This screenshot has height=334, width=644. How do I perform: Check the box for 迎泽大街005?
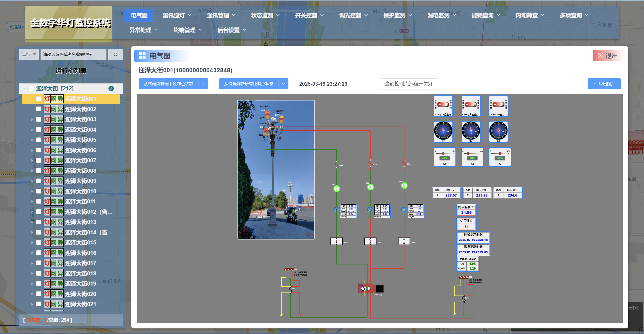coord(39,140)
